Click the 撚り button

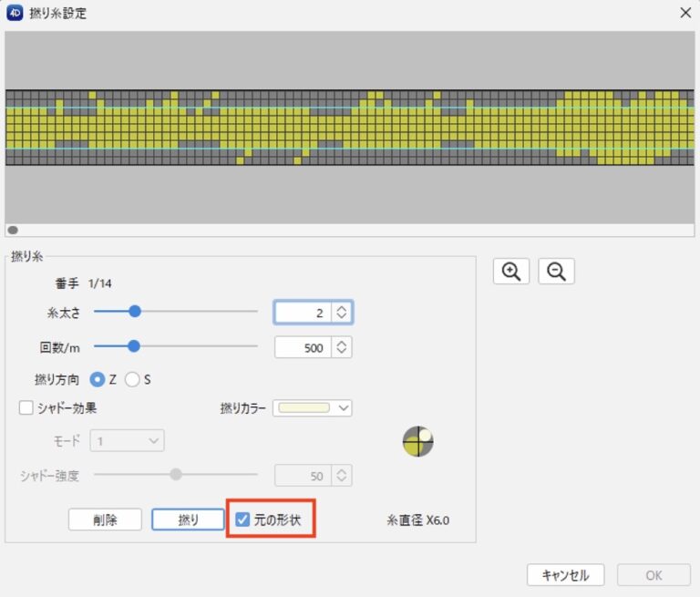pyautogui.click(x=188, y=520)
